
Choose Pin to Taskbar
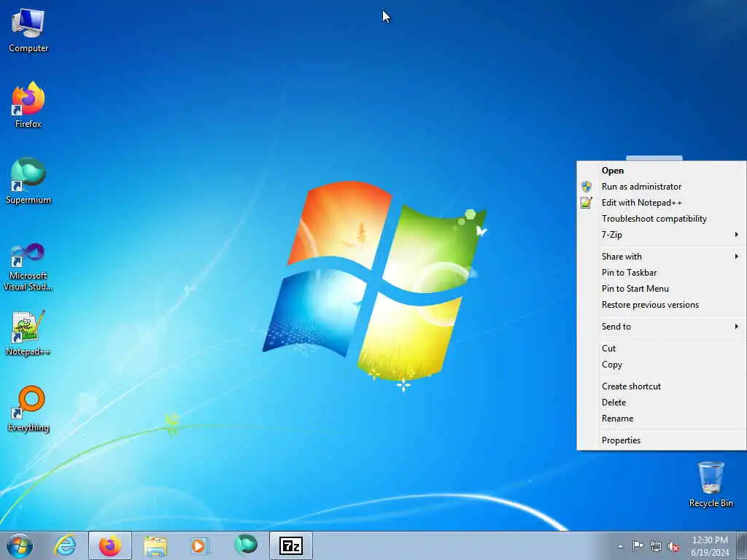pyautogui.click(x=661, y=273)
